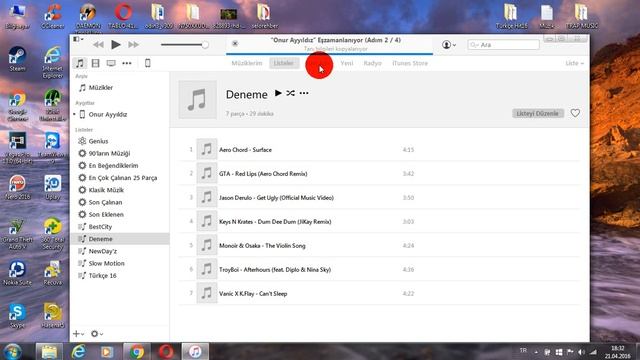Love the Deneme playlist with heart

coord(575,113)
